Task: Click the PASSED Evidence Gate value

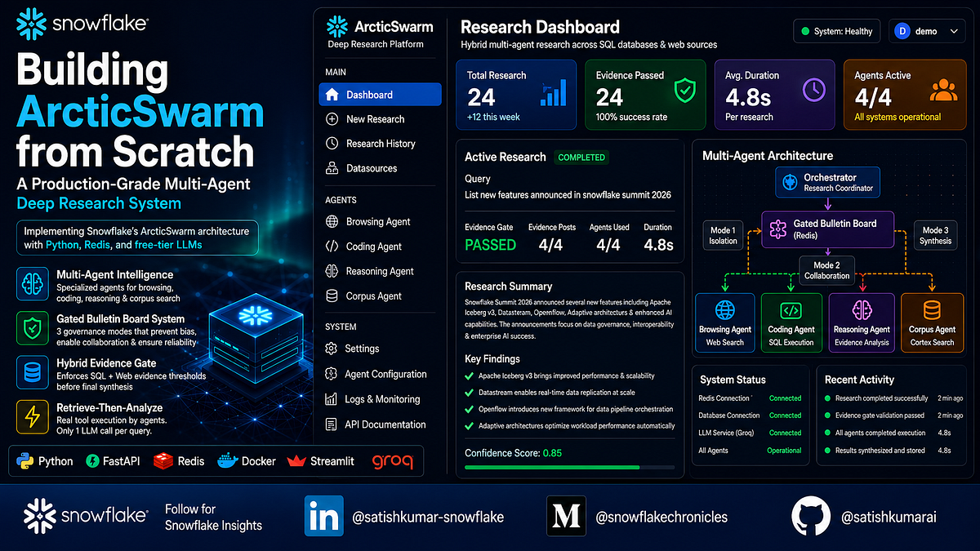Action: (x=490, y=245)
